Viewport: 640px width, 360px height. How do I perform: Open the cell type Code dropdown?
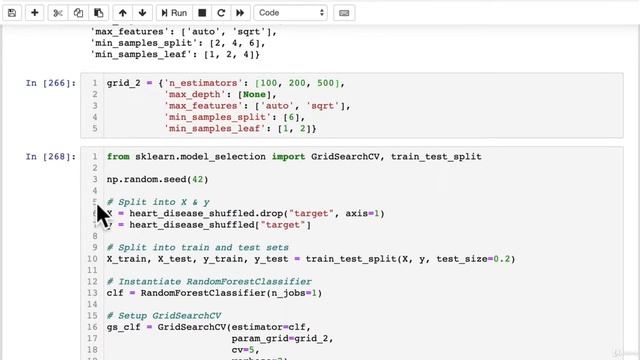point(291,13)
